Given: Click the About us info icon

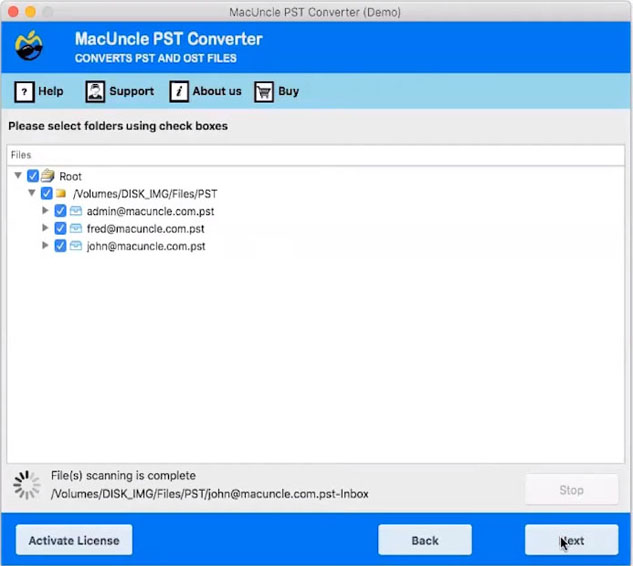Looking at the screenshot, I should (x=179, y=92).
